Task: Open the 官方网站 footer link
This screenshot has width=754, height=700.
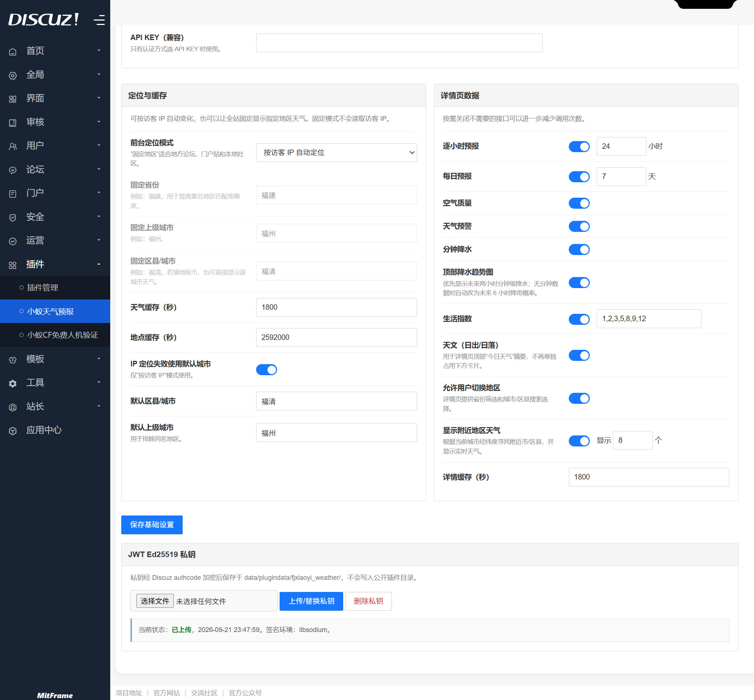Action: coord(166,693)
